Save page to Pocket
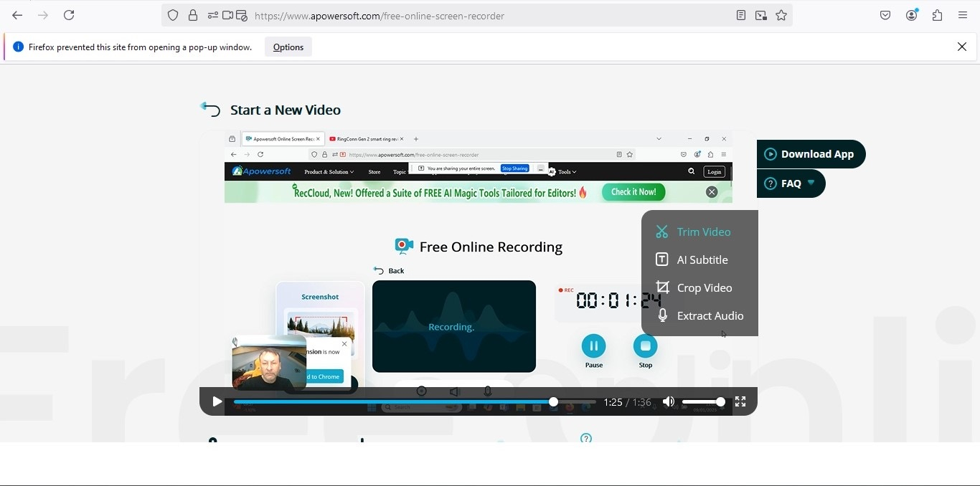 click(885, 15)
